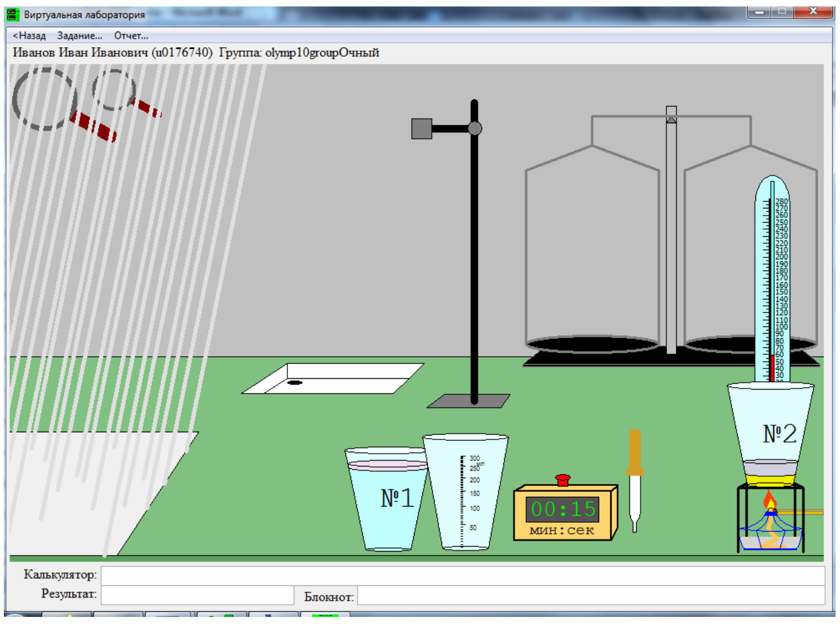This screenshot has height=624, width=840.
Task: Click the gray clamp on the stand
Action: pos(422,128)
